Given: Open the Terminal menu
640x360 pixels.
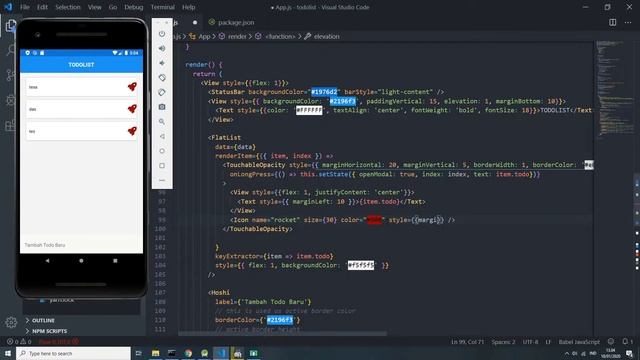Looking at the screenshot, I should tap(162, 7).
